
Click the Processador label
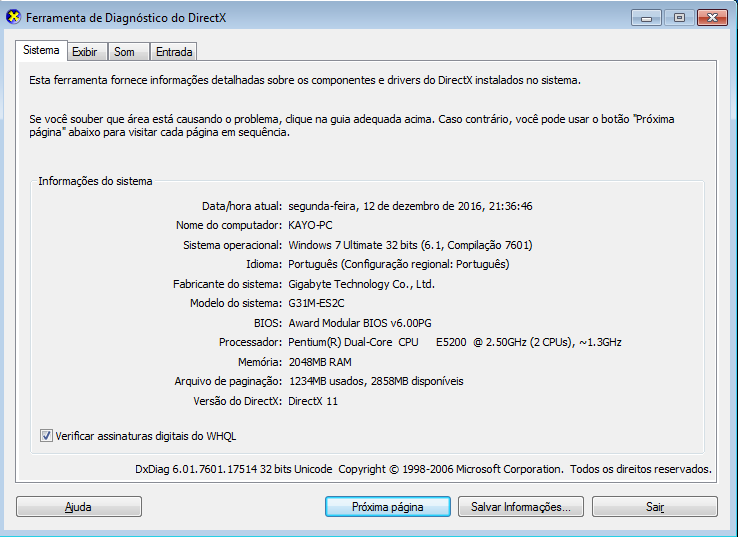pyautogui.click(x=250, y=343)
